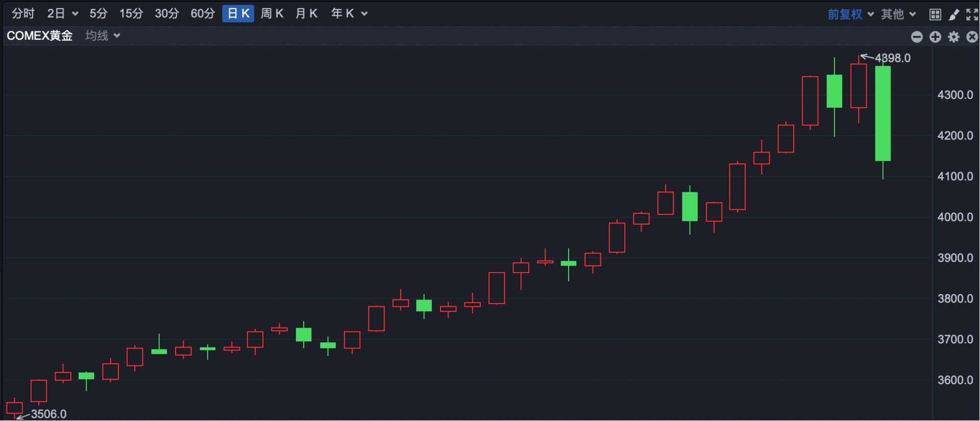Open the 前复权 adjustment dropdown
This screenshot has height=421, width=980.
850,14
